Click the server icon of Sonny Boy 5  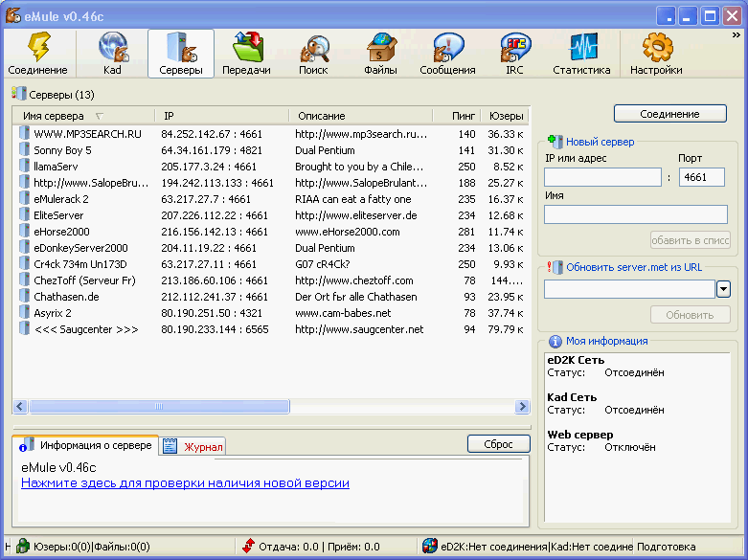24,149
